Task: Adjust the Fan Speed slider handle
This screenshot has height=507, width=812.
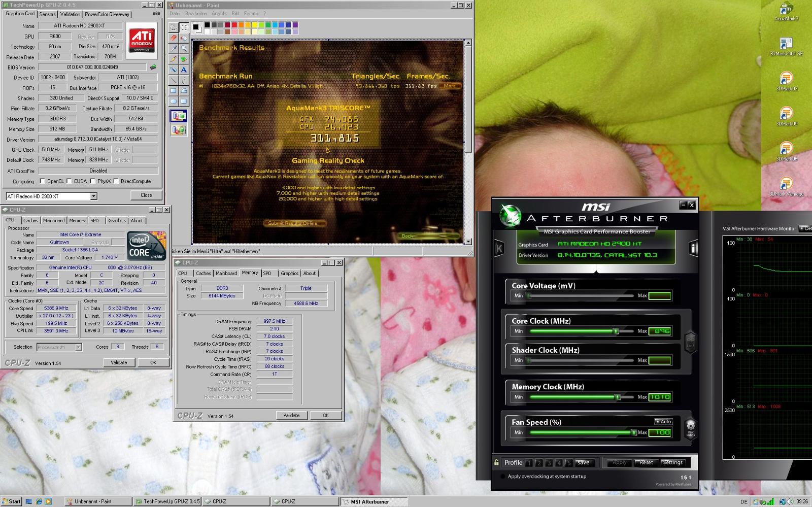Action: 633,432
